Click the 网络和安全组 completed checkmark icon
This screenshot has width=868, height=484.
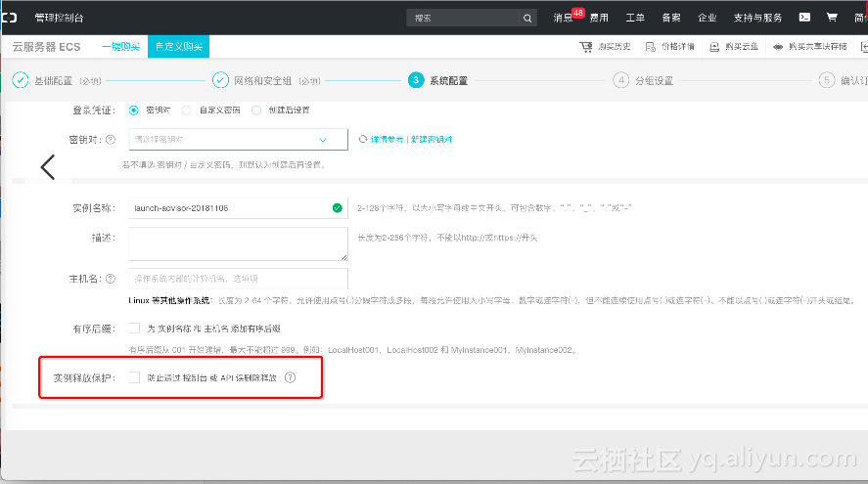coord(220,80)
